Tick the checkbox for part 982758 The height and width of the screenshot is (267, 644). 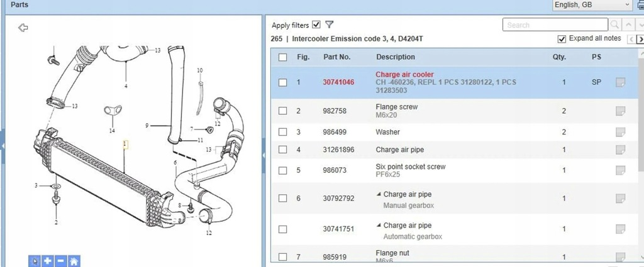pyautogui.click(x=282, y=111)
